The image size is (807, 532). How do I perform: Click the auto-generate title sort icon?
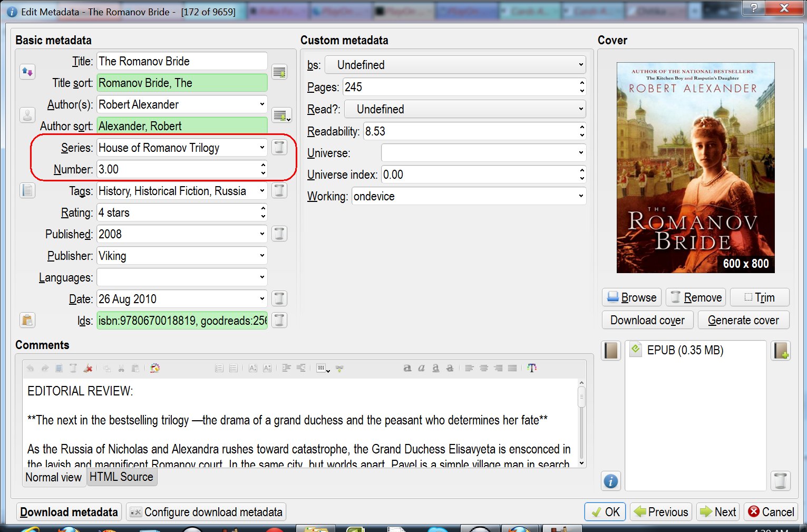pos(279,72)
